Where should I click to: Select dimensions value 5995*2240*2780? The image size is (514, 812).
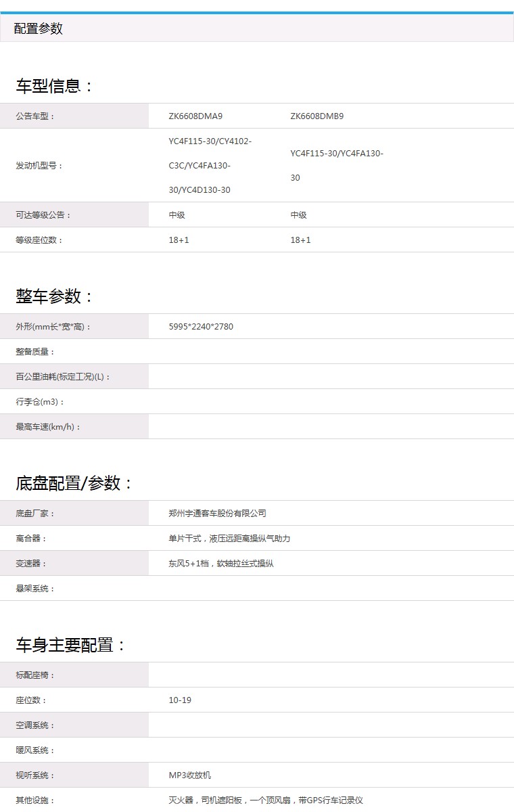[x=201, y=327]
